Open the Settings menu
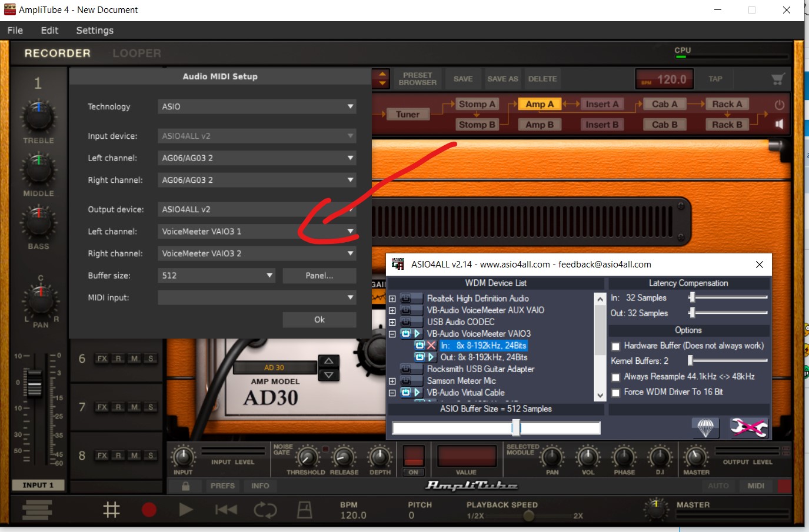The height and width of the screenshot is (532, 809). (x=95, y=31)
